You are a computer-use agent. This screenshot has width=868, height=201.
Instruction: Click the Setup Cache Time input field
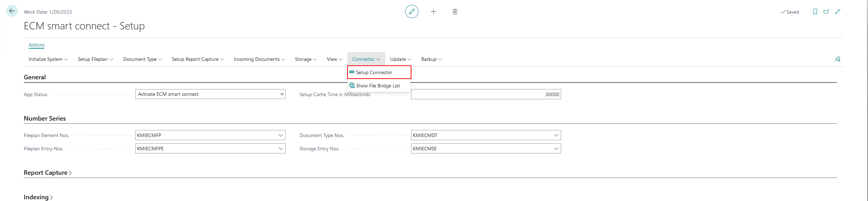tap(486, 94)
